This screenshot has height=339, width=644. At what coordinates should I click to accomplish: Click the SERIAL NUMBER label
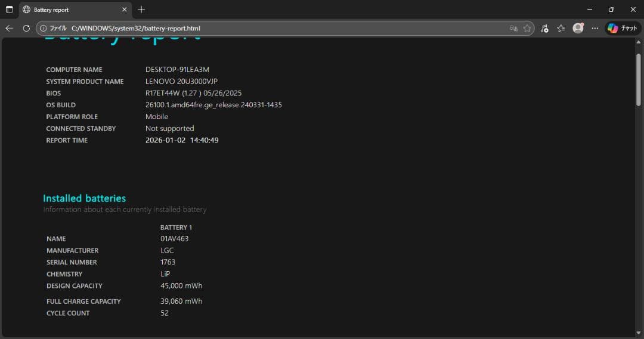point(72,262)
